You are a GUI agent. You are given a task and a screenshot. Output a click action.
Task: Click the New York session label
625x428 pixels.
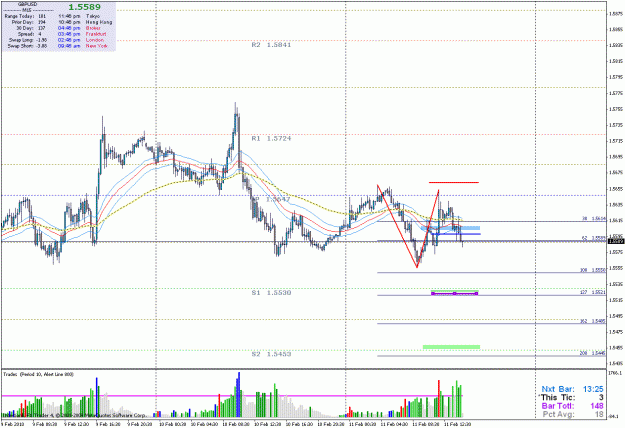click(x=96, y=46)
